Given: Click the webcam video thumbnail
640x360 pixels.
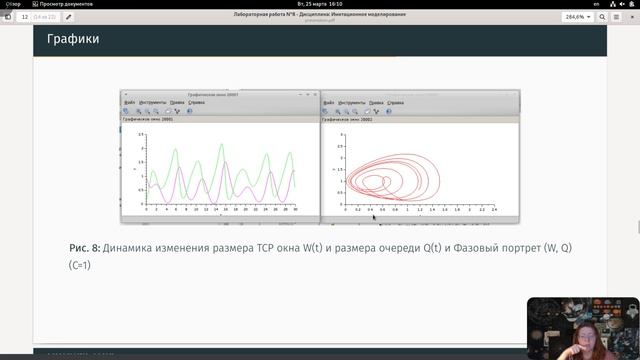Looking at the screenshot, I should coord(583,329).
